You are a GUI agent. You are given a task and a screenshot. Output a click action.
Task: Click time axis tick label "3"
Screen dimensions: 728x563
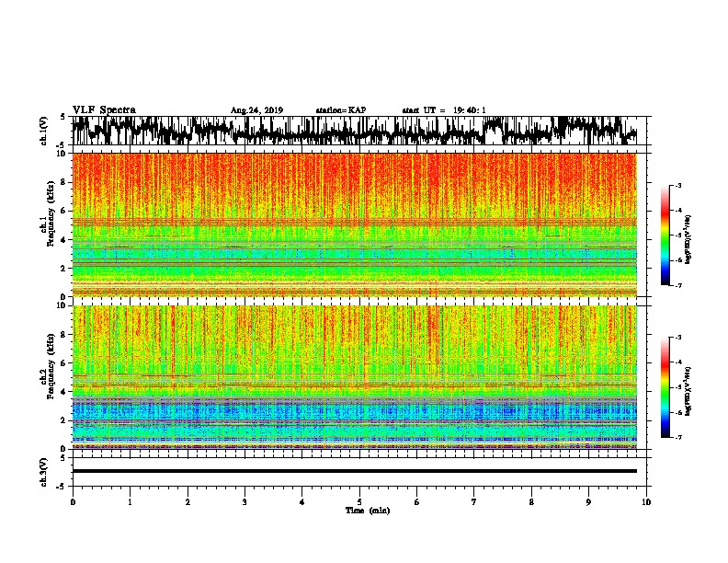point(245,502)
